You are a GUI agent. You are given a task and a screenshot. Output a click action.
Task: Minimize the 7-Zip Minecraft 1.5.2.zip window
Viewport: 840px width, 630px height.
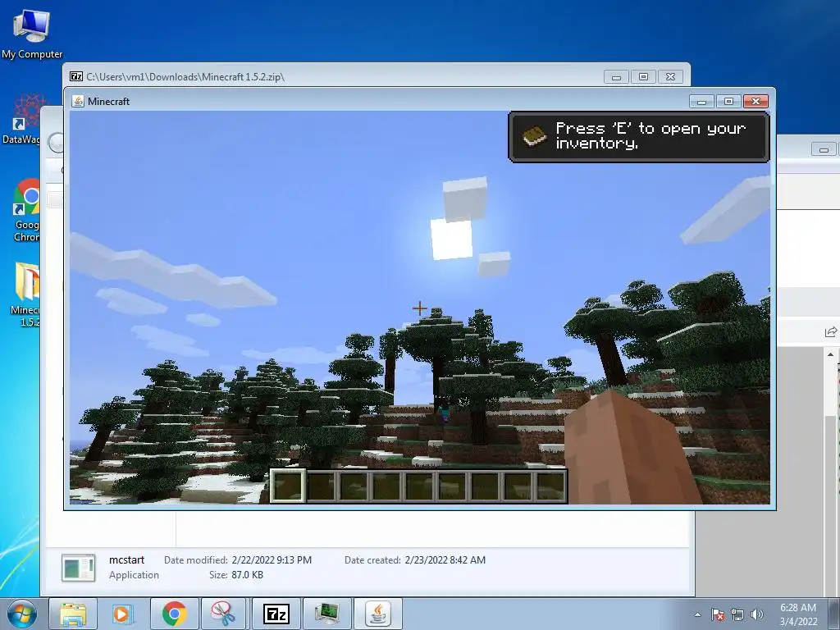coord(616,77)
